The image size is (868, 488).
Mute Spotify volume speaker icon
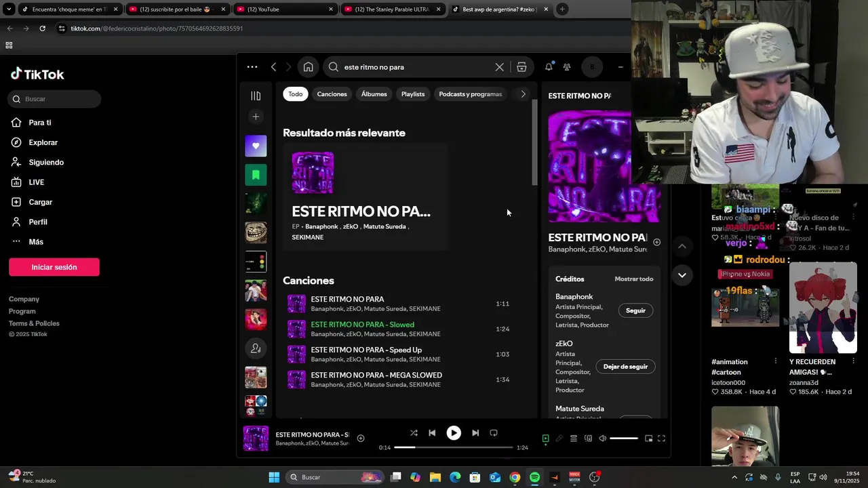tap(602, 439)
